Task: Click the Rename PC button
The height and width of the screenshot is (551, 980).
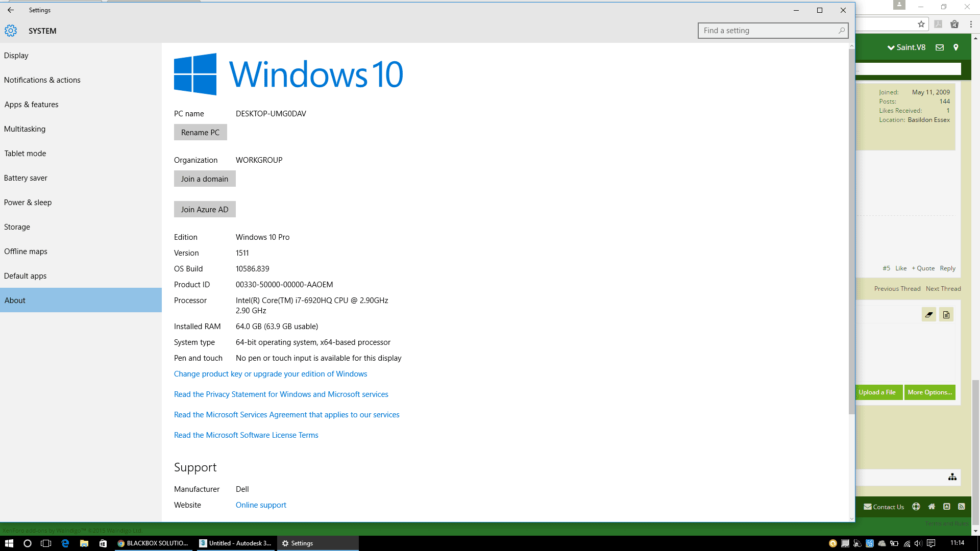Action: point(200,132)
